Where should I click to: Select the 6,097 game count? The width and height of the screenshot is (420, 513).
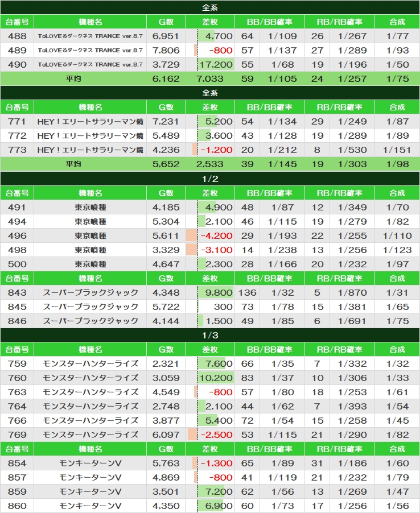click(166, 435)
